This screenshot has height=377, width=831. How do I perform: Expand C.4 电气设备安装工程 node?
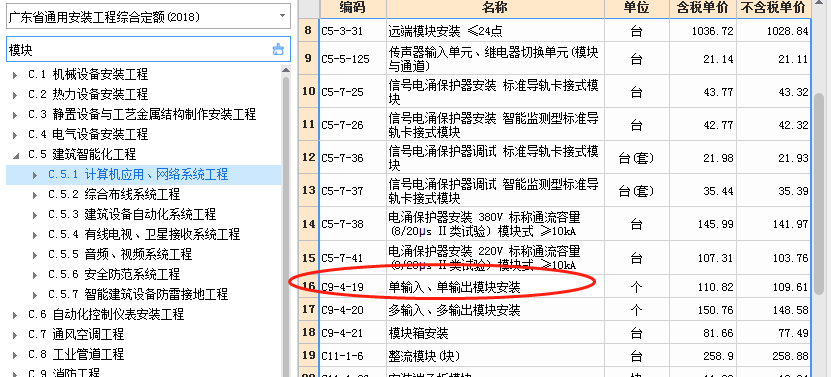[15, 135]
